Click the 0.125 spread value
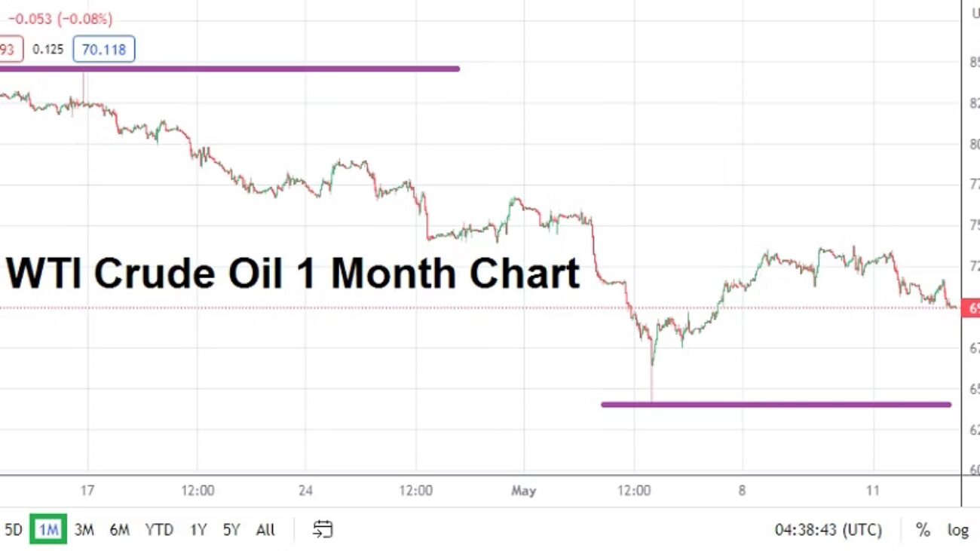This screenshot has width=980, height=551. point(48,50)
